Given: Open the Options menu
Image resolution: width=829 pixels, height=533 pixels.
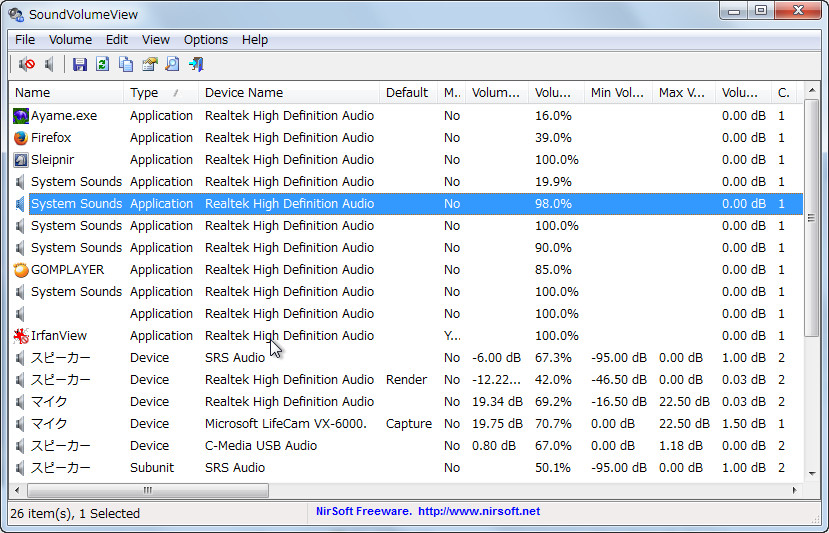Looking at the screenshot, I should coord(206,40).
